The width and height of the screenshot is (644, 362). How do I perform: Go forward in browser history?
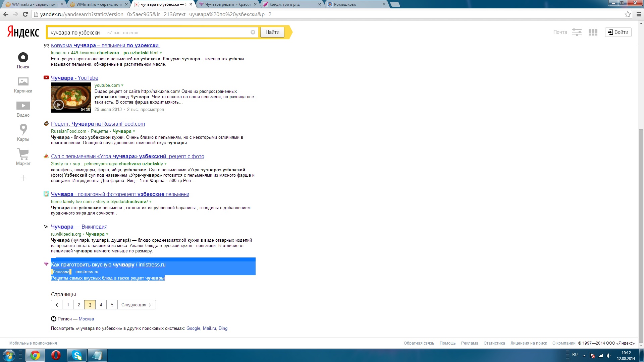[x=15, y=14]
